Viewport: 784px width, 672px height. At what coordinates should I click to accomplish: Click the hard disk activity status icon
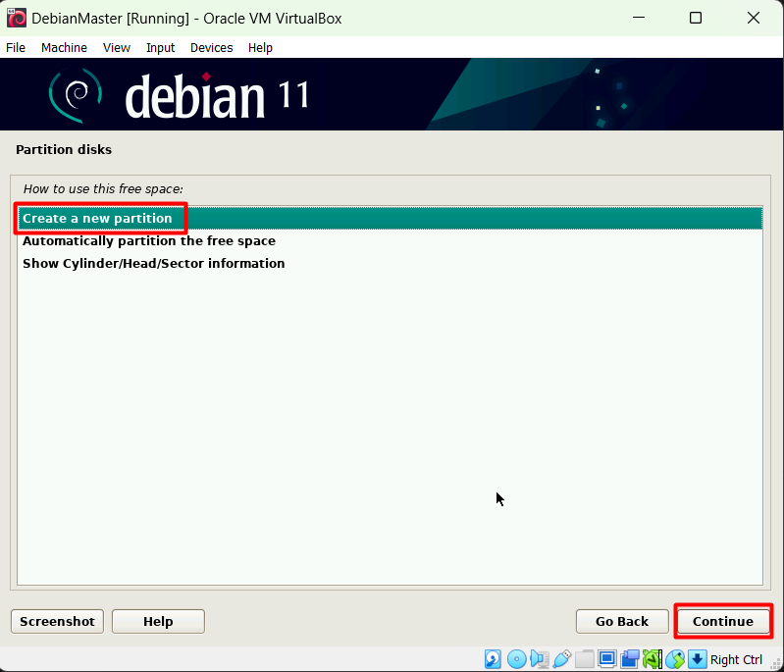click(x=493, y=659)
